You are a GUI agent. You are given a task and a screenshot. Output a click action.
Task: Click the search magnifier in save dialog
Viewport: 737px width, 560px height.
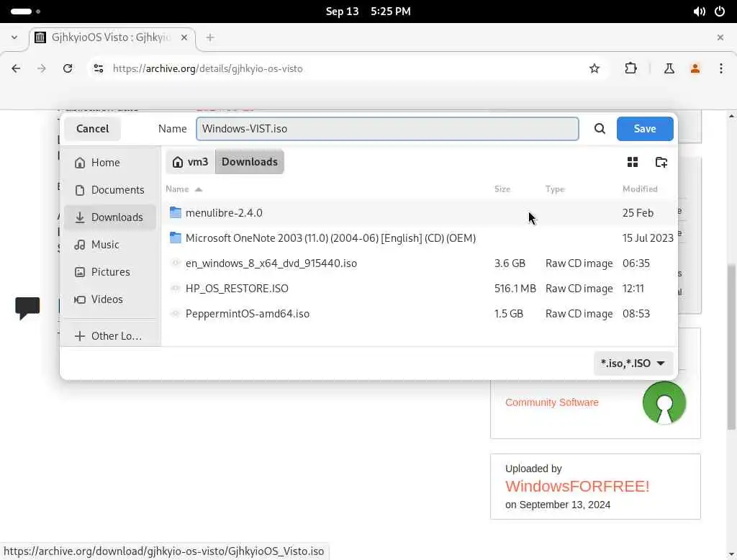pos(600,128)
